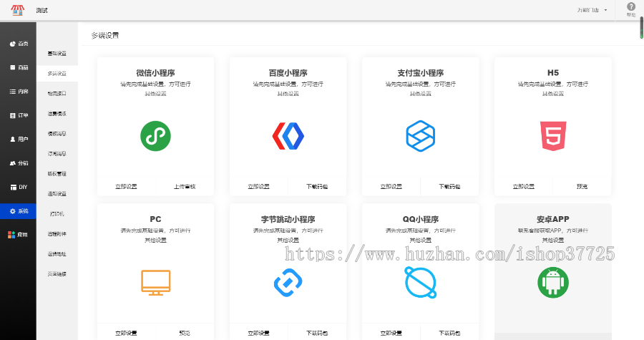Click the H5 card title
The height and width of the screenshot is (340, 644).
(553, 73)
